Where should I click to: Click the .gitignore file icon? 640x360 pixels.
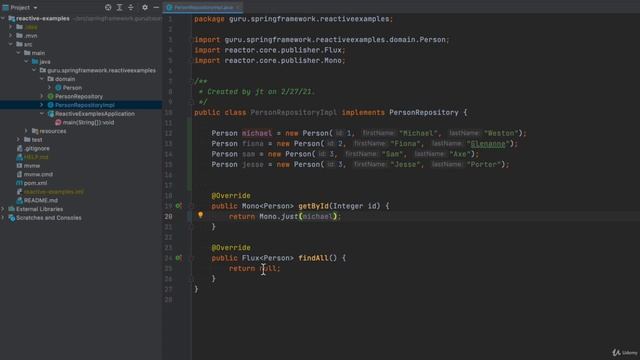[19, 149]
